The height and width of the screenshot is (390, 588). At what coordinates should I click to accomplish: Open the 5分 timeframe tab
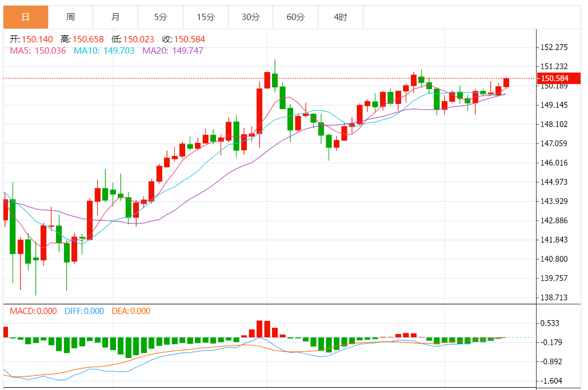pos(161,17)
